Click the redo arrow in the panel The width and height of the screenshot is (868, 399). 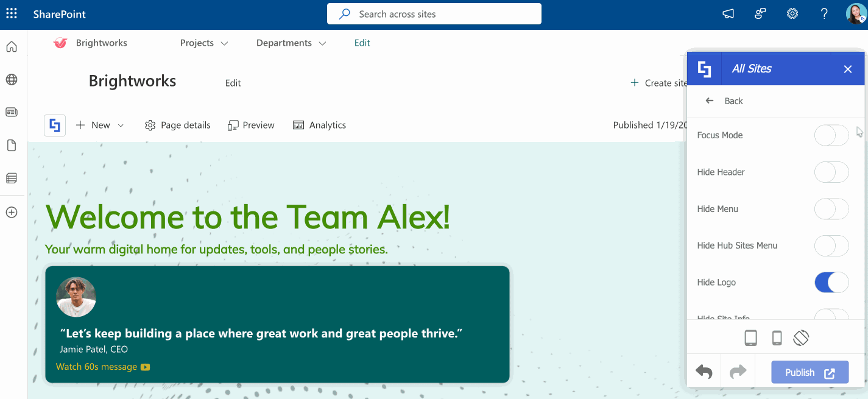(x=738, y=372)
